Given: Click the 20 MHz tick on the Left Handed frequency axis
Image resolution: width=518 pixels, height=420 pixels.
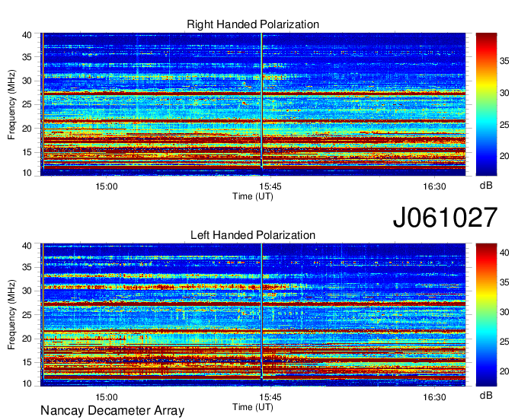Looking at the screenshot, I should click(x=27, y=339).
